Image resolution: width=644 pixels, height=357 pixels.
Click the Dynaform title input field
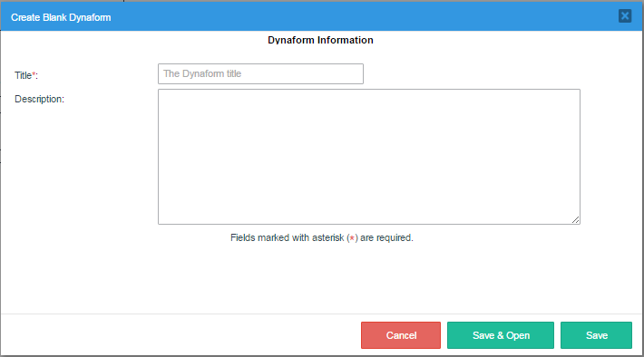260,74
